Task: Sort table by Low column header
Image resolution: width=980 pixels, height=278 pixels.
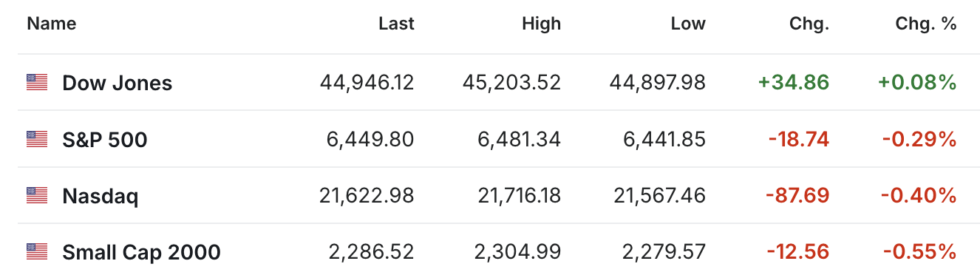Action: point(688,24)
